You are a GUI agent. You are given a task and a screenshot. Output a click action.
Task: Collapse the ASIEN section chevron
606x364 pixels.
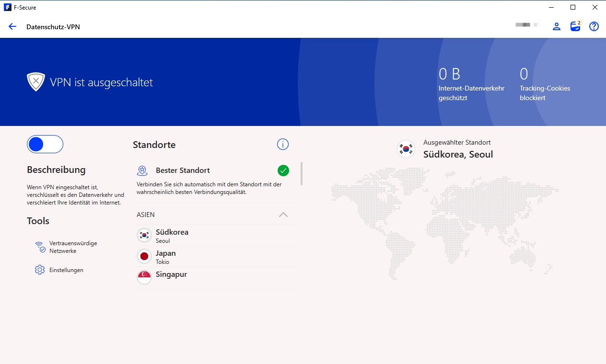coord(283,215)
